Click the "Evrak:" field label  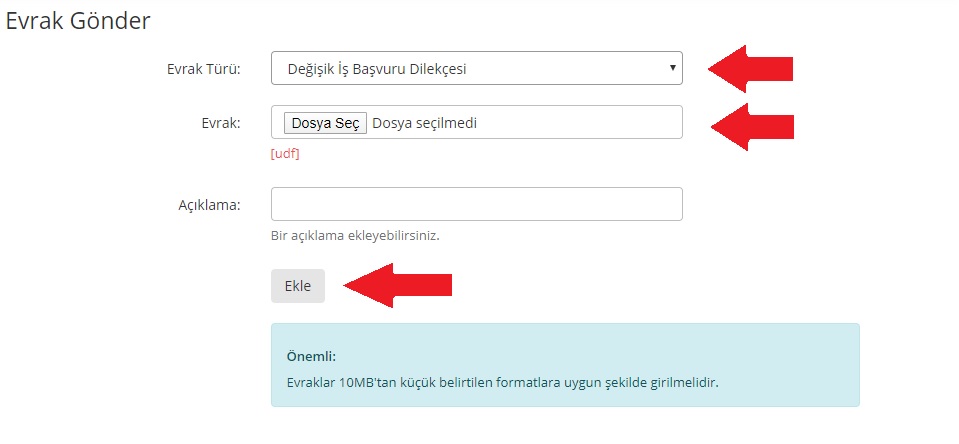(x=221, y=123)
